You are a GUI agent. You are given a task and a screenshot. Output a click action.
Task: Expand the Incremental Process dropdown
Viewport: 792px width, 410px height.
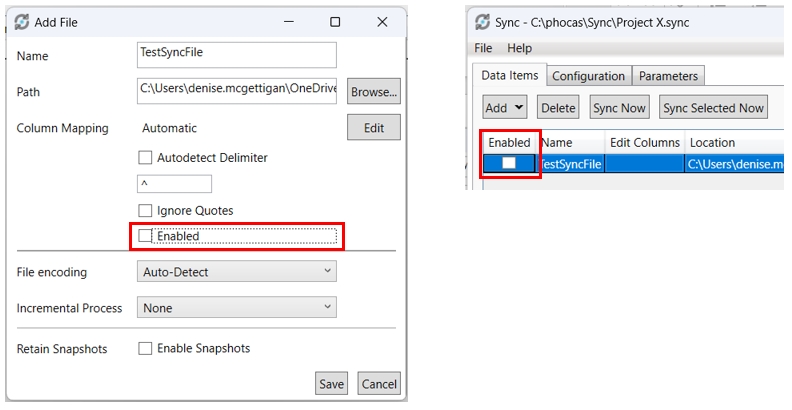[x=236, y=308]
